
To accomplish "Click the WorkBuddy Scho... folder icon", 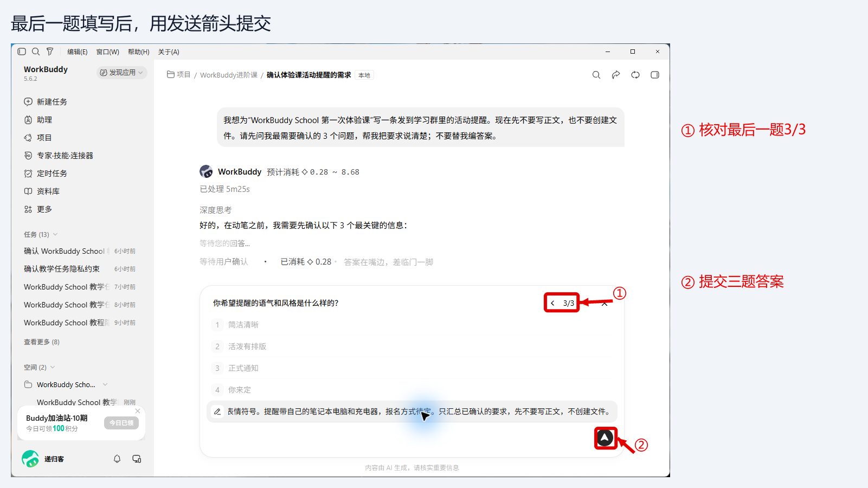I will point(28,384).
